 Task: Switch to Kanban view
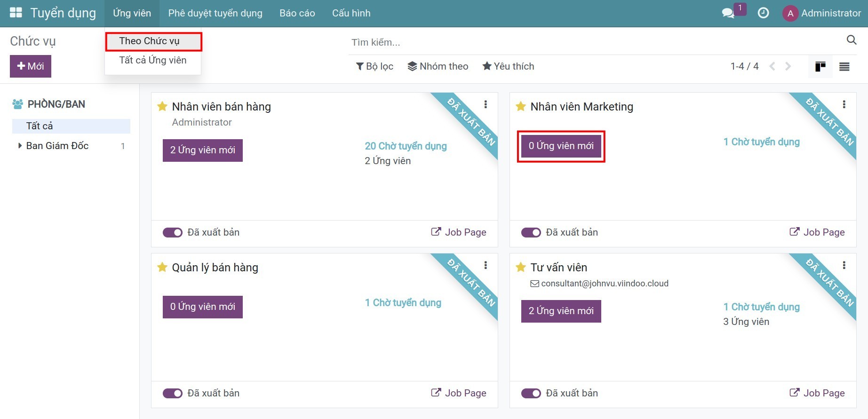click(820, 67)
